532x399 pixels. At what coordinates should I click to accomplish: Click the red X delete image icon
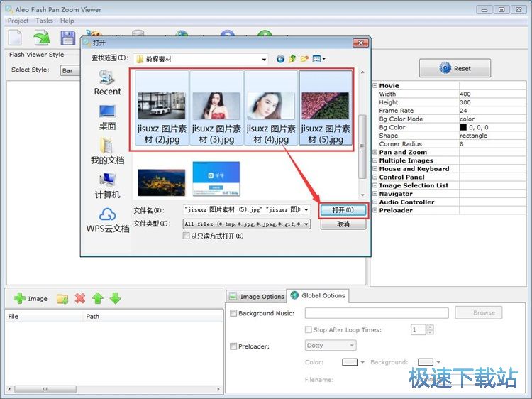80,298
